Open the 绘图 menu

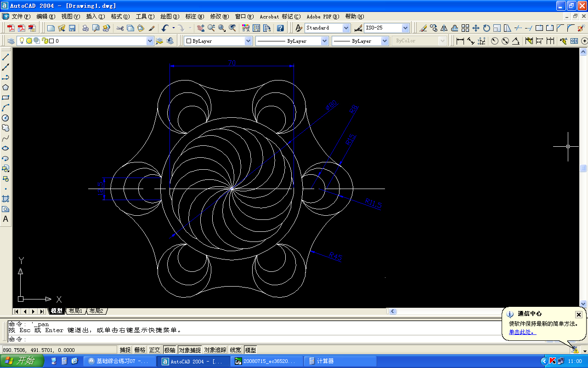click(170, 16)
